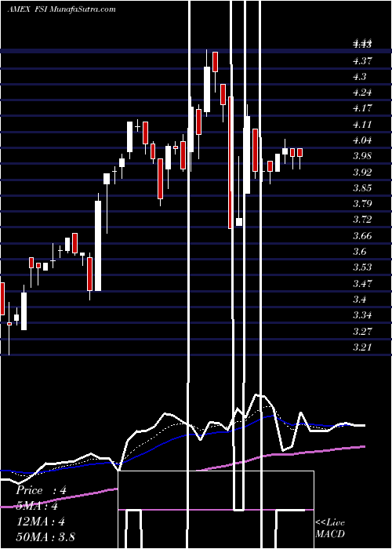Click the 4.04 price level label
This screenshot has height=549, width=392.
coord(362,140)
